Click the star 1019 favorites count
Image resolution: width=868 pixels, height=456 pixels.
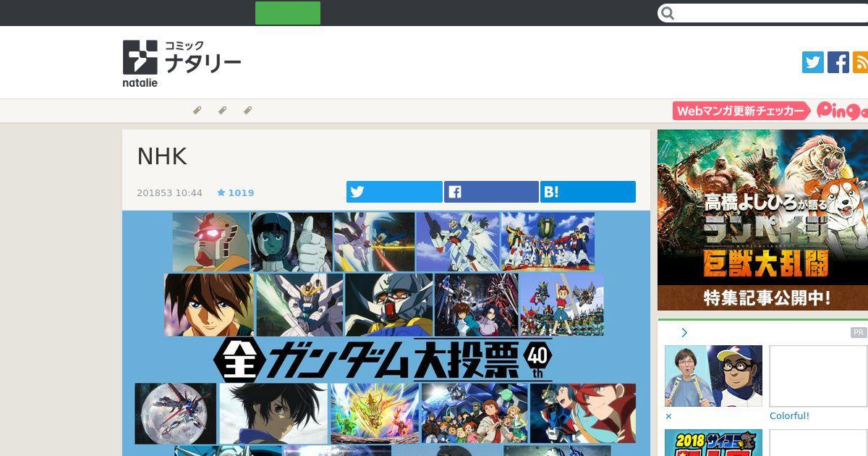(x=236, y=193)
